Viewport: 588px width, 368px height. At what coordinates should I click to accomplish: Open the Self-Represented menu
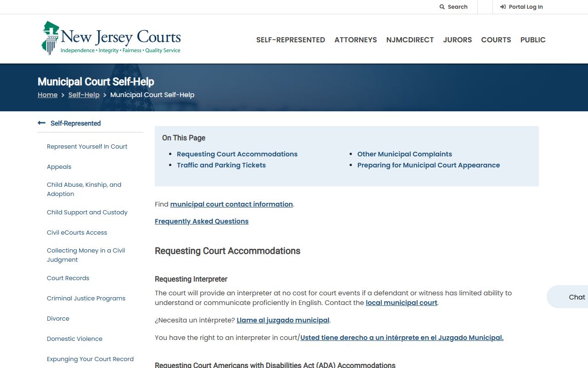pos(291,40)
